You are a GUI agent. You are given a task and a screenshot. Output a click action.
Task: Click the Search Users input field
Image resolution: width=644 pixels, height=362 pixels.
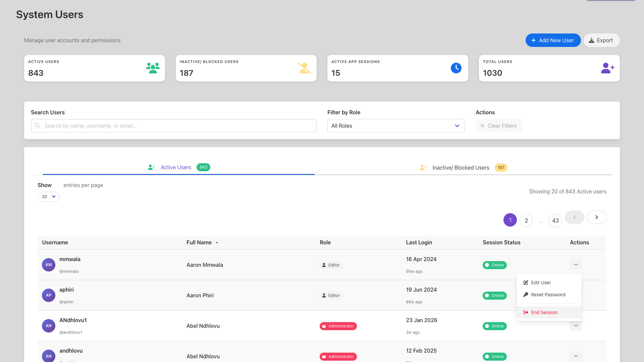174,126
